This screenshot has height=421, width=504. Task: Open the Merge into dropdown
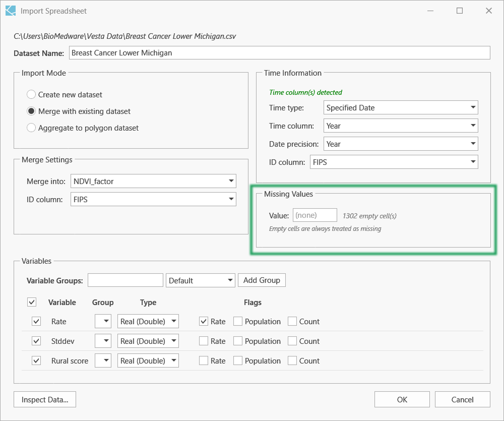[153, 181]
